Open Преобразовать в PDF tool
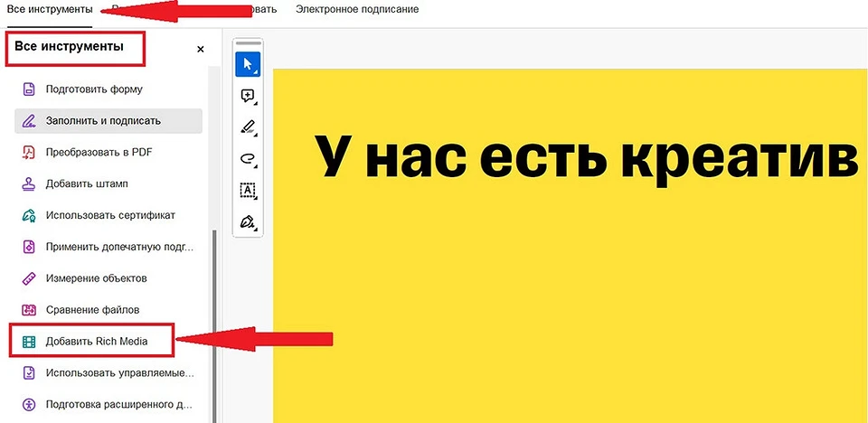Screen dimensions: 868x423 tap(108, 152)
